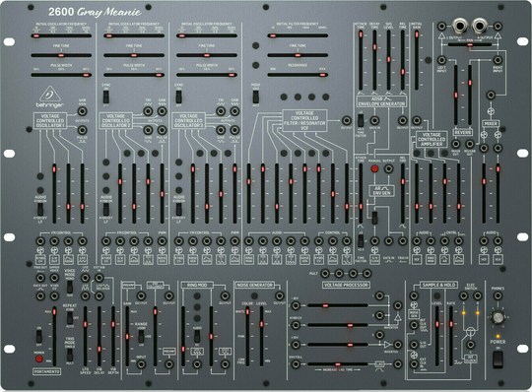Click the VCO 1 SAW output jack
Viewport: 532px width, 392px height.
[82, 111]
